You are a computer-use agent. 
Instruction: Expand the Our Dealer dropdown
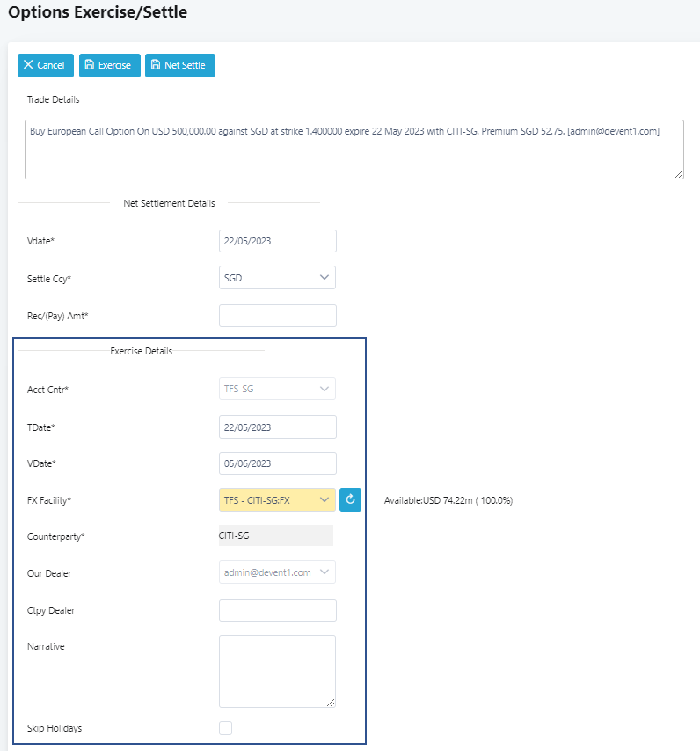pos(277,572)
